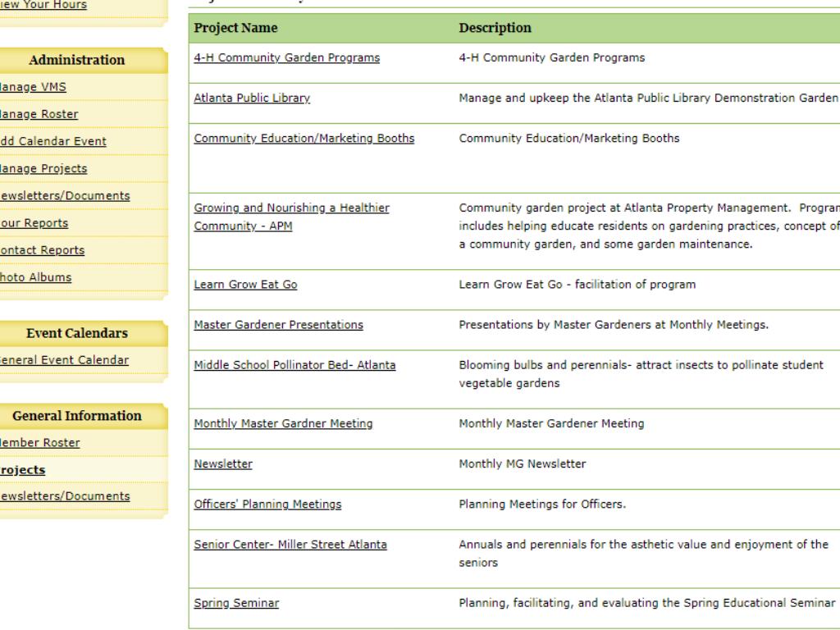Screen dimensions: 840x630
Task: Select Senior Center- Miller Street Atlanta project
Action: pos(290,545)
